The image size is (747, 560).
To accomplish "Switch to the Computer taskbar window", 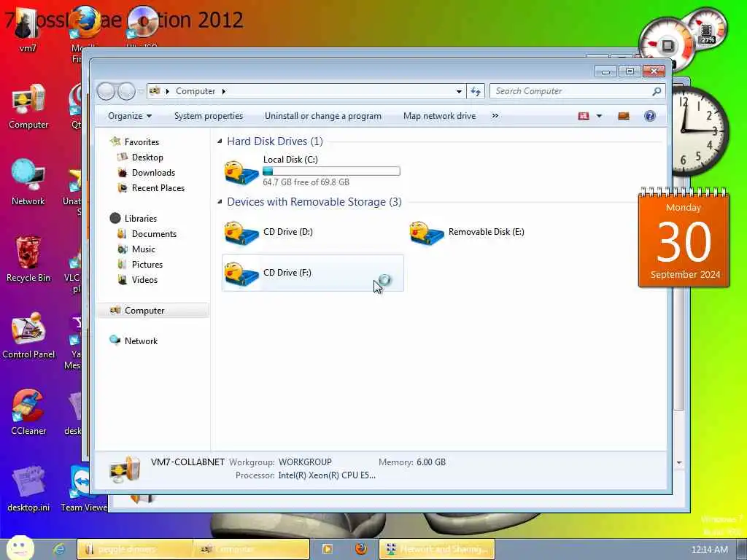I will pyautogui.click(x=252, y=549).
